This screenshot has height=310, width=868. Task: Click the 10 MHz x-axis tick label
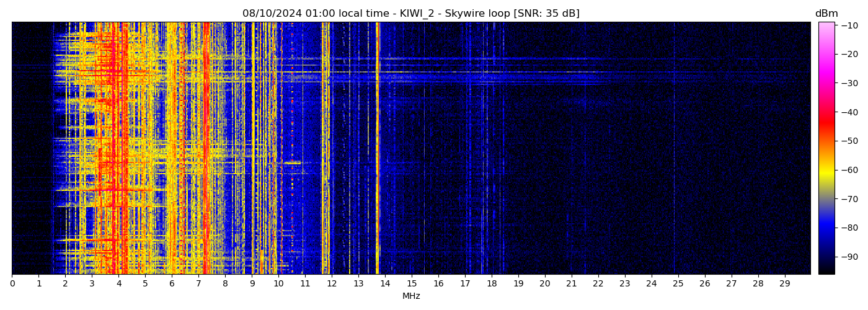(278, 284)
